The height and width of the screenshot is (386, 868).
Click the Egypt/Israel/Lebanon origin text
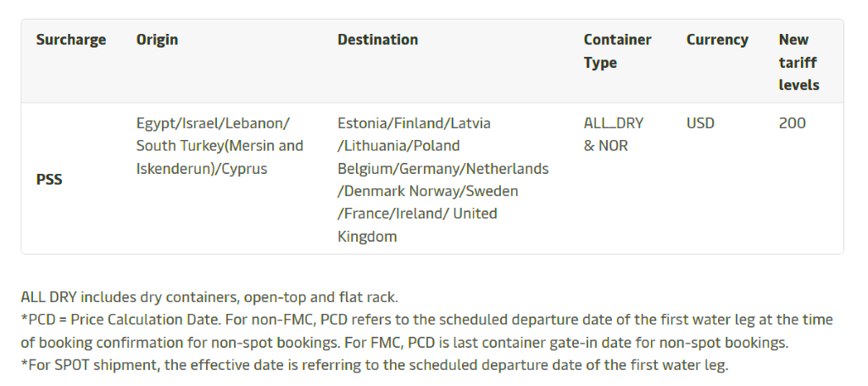(x=213, y=123)
